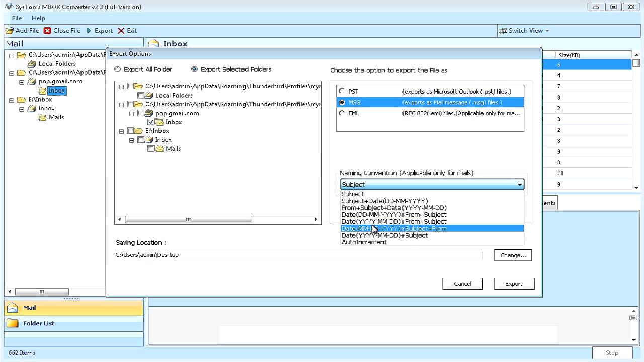
Task: Check the Mails checkbox in dialog tree
Action: 151,149
